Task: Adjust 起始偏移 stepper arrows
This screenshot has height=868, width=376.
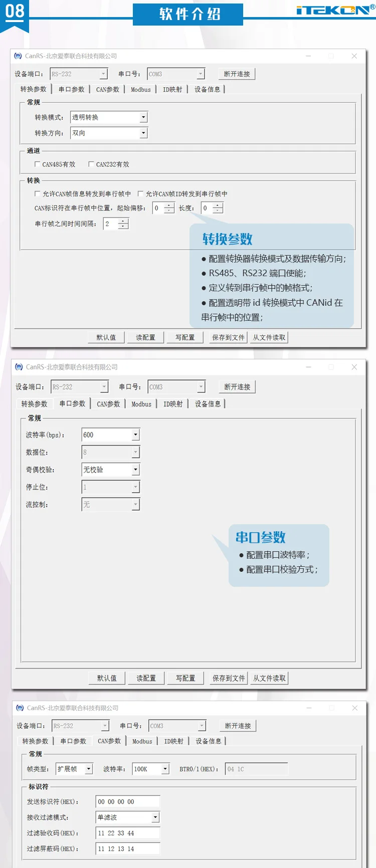Action: coord(169,208)
